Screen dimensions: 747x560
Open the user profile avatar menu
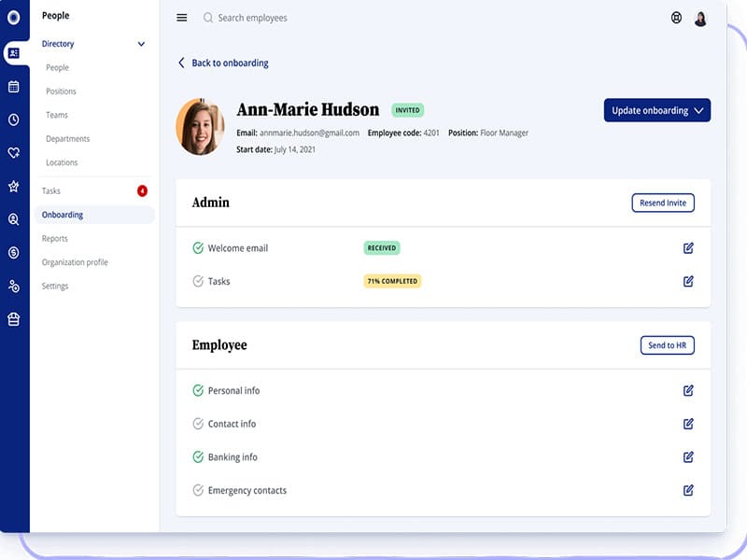point(700,18)
